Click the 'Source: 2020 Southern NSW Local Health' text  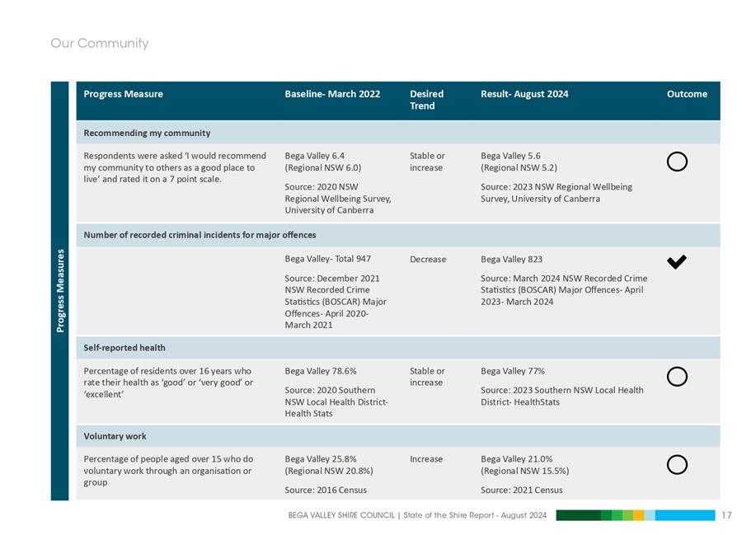[336, 402]
